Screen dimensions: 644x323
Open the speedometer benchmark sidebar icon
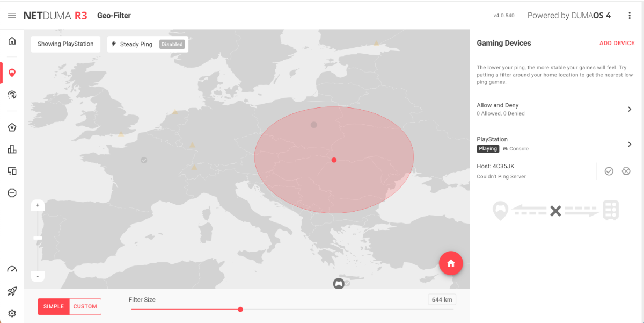click(x=12, y=269)
